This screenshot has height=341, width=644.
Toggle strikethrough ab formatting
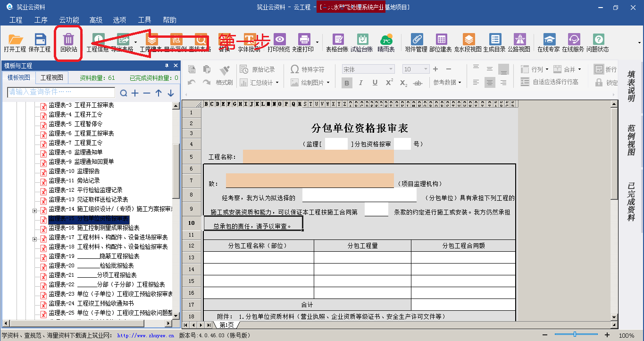coord(418,83)
